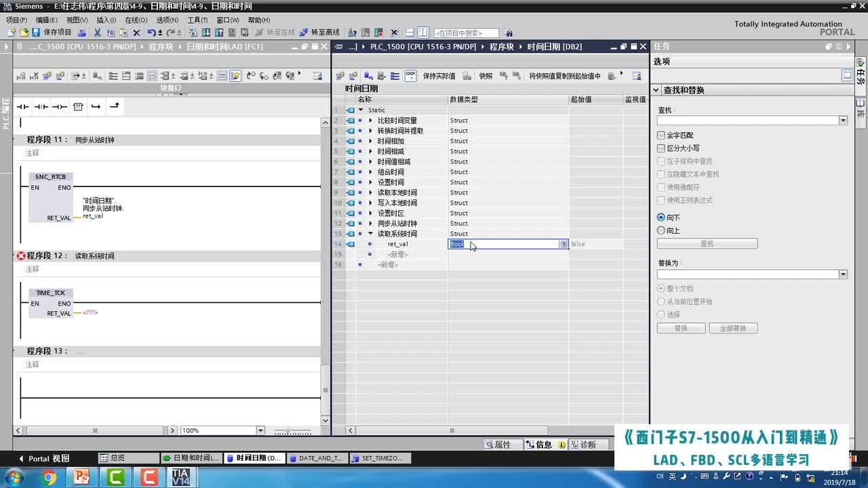Viewport: 868px width, 488px height.
Task: Delete with the X toolbar icon
Action: click(x=136, y=33)
